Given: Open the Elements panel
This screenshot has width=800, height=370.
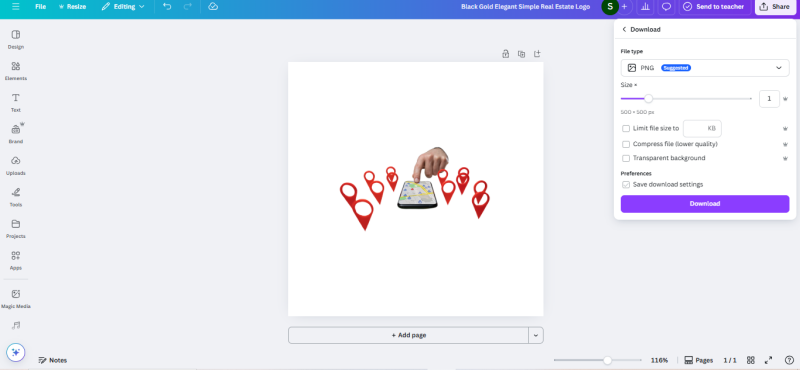Looking at the screenshot, I should pos(16,71).
